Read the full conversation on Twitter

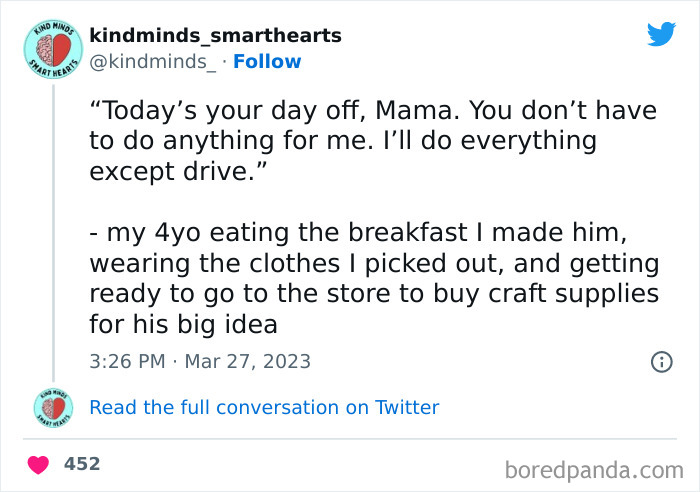[x=264, y=407]
